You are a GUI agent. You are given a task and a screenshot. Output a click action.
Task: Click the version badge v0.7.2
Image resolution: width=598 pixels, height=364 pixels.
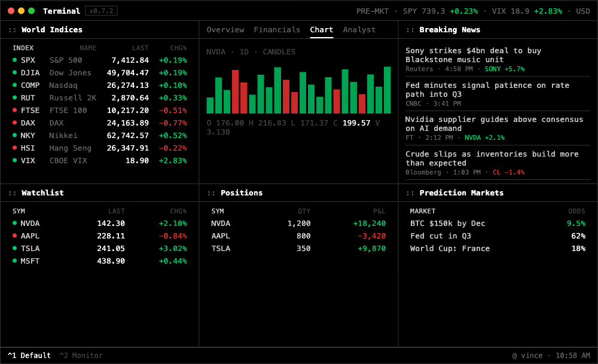click(x=101, y=11)
